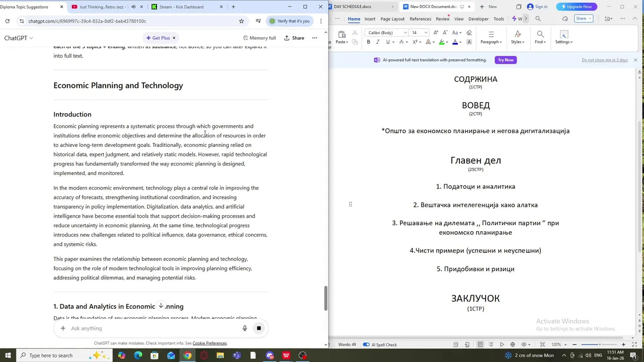Toggle AI Spell Check switch
This screenshot has width=644, height=362.
(366, 344)
